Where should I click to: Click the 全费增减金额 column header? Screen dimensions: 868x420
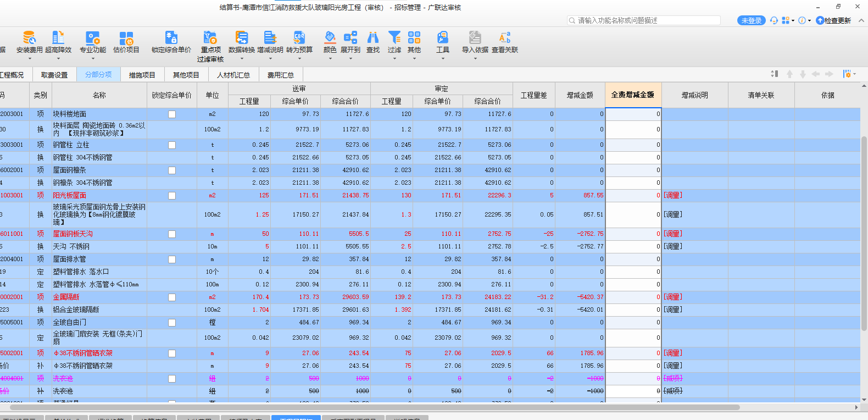(x=633, y=95)
